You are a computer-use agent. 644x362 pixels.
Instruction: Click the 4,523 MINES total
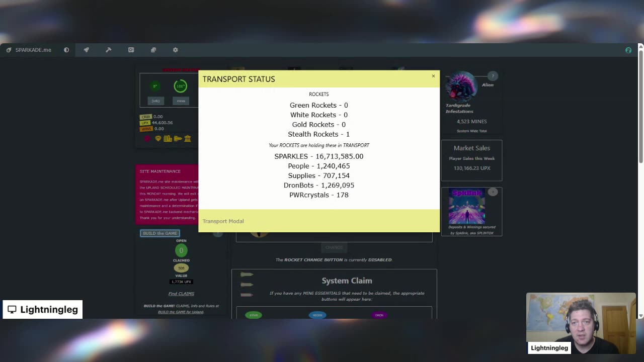coord(472,122)
